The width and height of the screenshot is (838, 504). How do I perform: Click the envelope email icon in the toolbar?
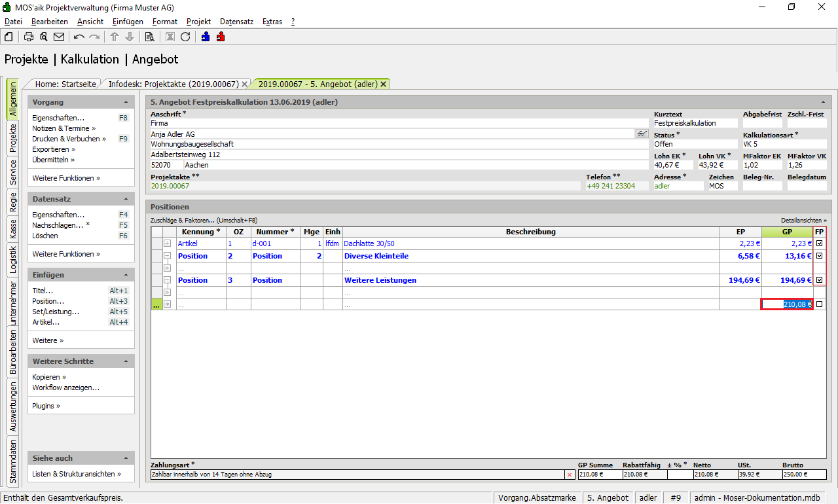tap(59, 37)
